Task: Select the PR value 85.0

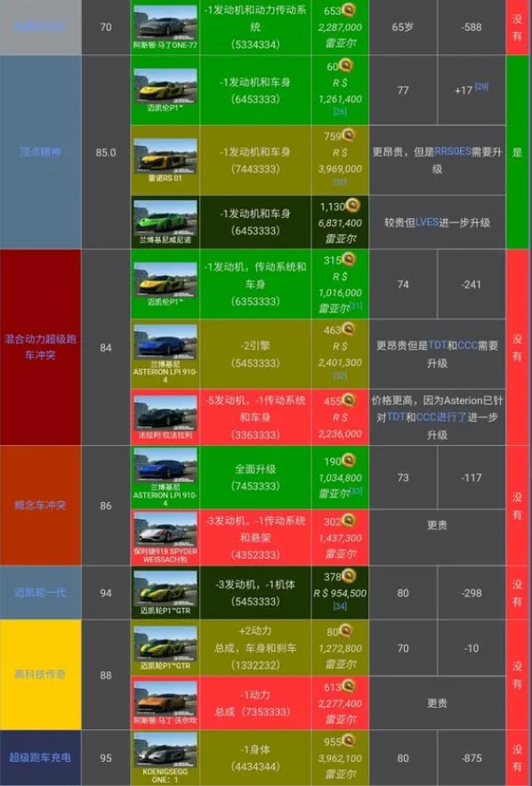Action: pos(106,152)
